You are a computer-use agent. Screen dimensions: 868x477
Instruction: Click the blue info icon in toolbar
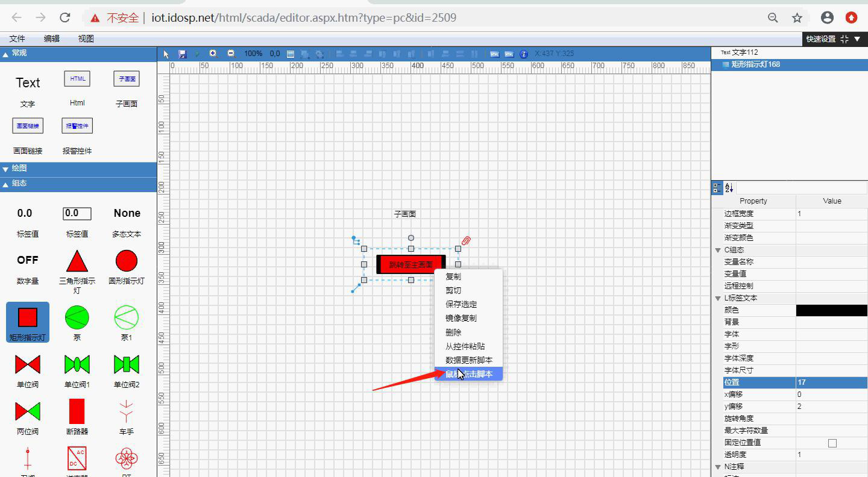524,54
